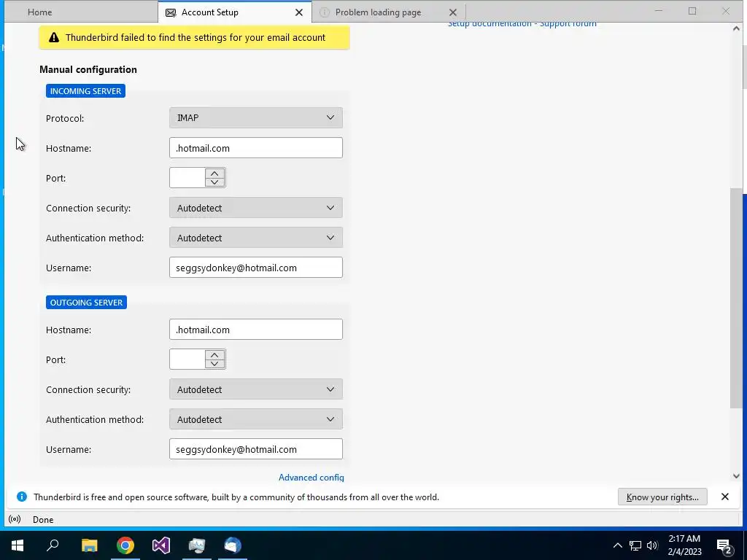The width and height of the screenshot is (747, 560).
Task: Decrease the outgoing server port value
Action: [214, 364]
